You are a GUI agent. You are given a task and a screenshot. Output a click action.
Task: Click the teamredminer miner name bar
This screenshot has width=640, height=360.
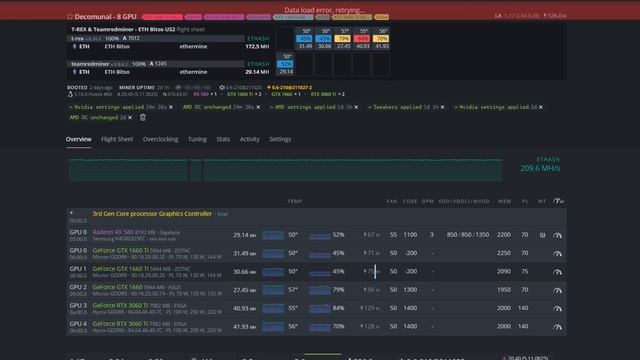pos(156,64)
